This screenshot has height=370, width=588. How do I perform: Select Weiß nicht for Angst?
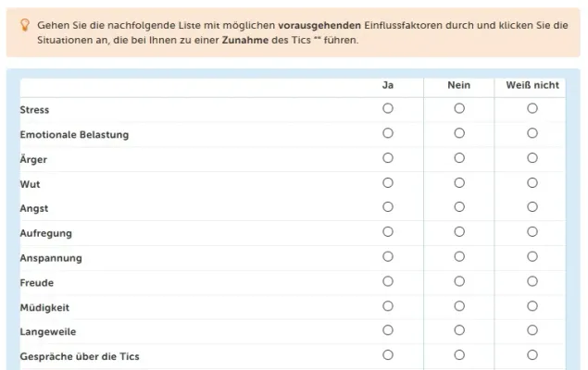click(532, 206)
